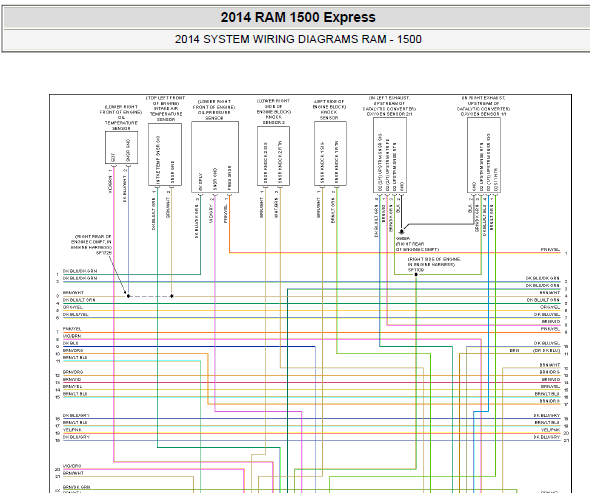Click the SP1109 splice dot
This screenshot has width=590, height=493.
click(x=416, y=274)
